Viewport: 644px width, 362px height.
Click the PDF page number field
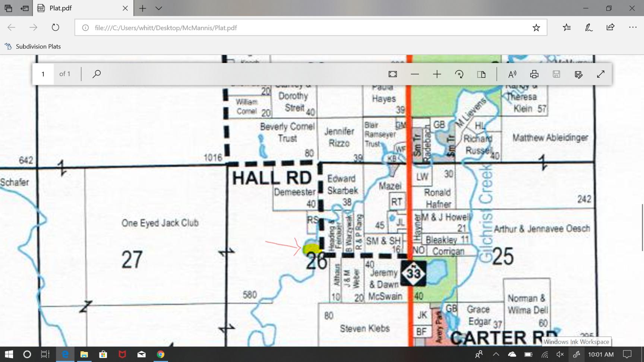pos(43,74)
